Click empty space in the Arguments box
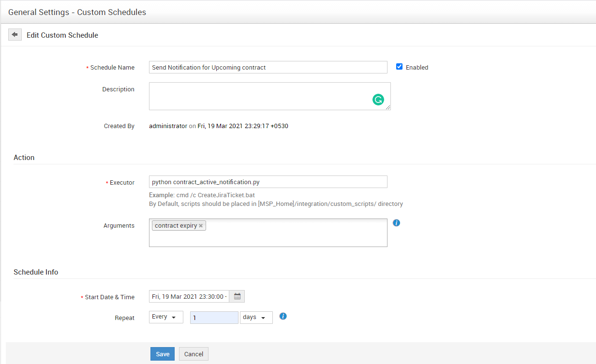This screenshot has width=596, height=364. click(290, 237)
